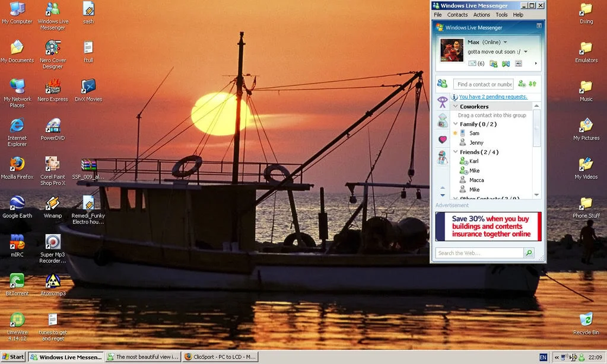Open the PowerDVD desktop shortcut
Viewport: 607px width, 364px height.
tap(53, 129)
